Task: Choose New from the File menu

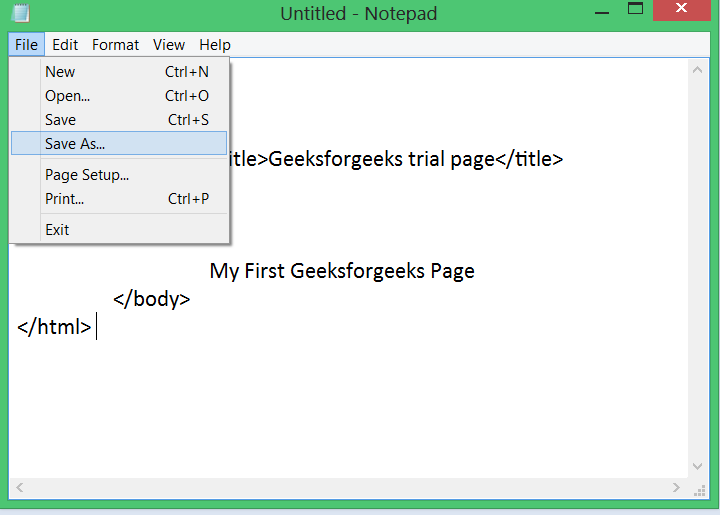Action: (119, 72)
